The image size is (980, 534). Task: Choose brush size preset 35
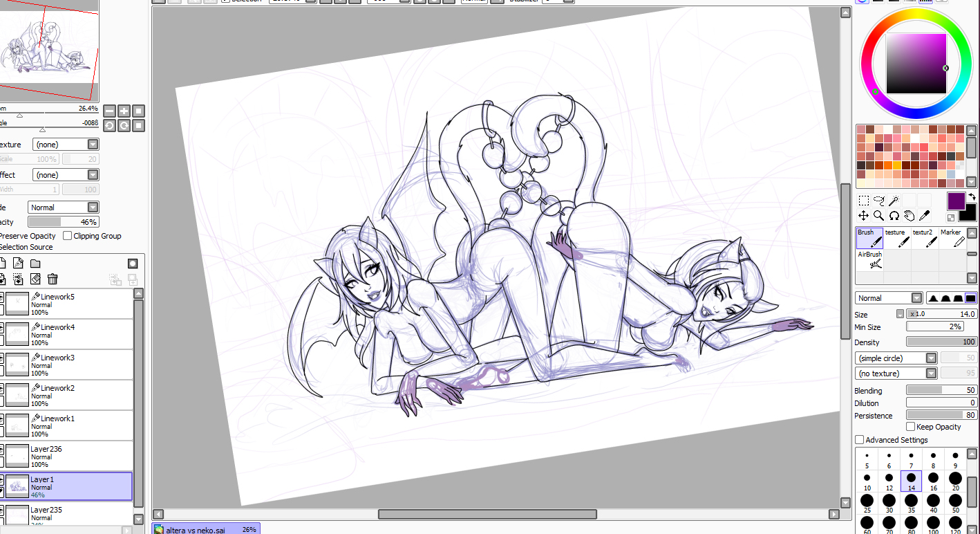(911, 504)
